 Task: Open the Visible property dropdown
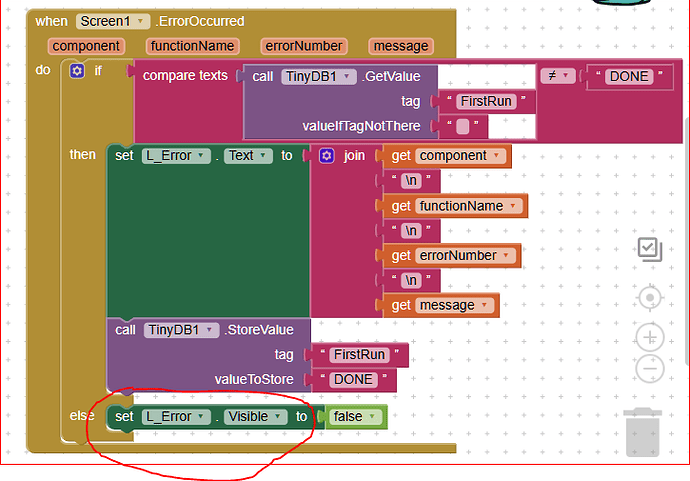[255, 417]
